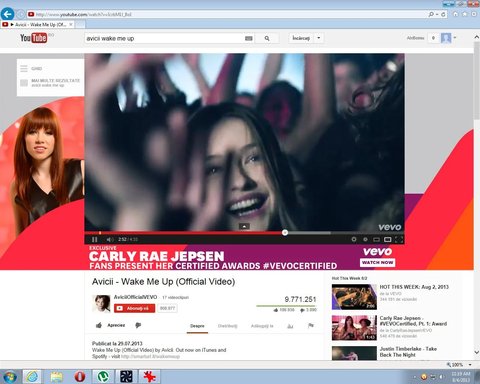Open the video statistics bar-chart icon
Screen dimensions: 480x384
coord(290,326)
